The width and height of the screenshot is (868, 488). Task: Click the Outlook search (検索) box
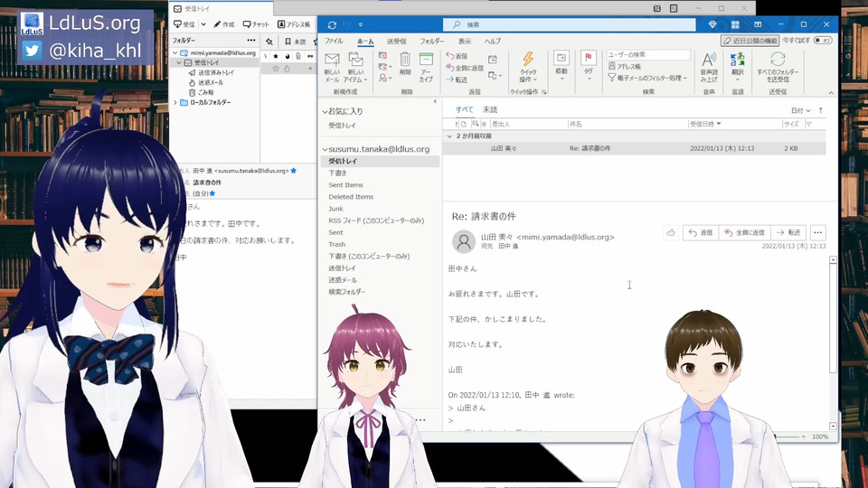point(569,24)
